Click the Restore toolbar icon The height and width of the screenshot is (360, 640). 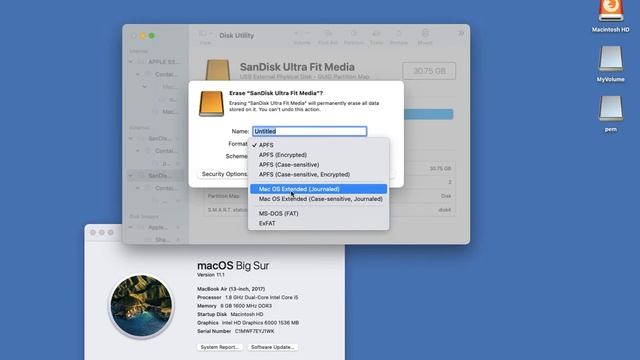(399, 37)
